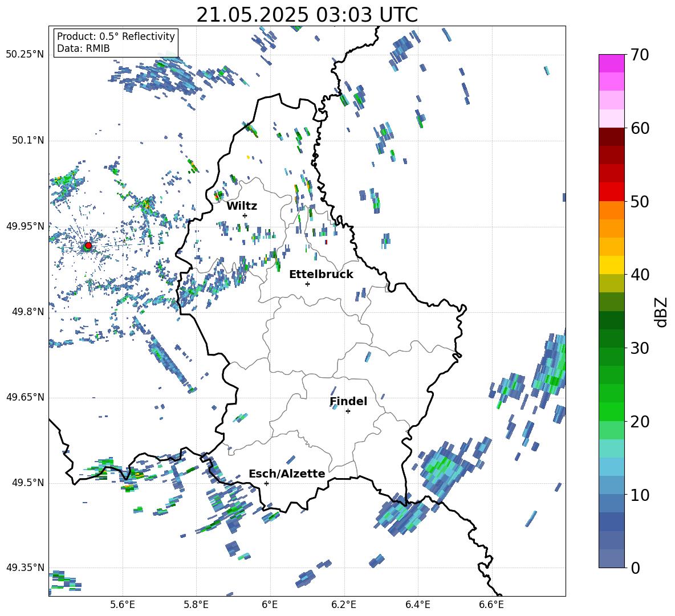675x616 pixels.
Task: Click the 10 tick on the colorbar
Action: 639,495
